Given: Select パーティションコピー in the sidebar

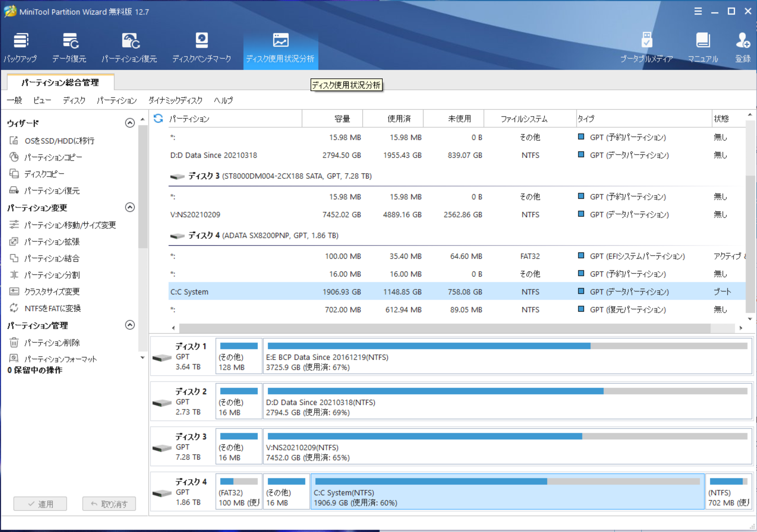Looking at the screenshot, I should pyautogui.click(x=53, y=157).
